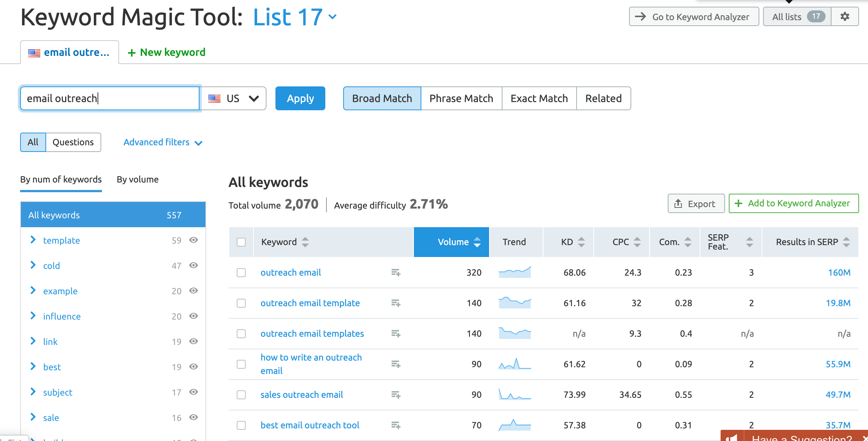
Task: Switch to Phrase Match tab
Action: [461, 99]
